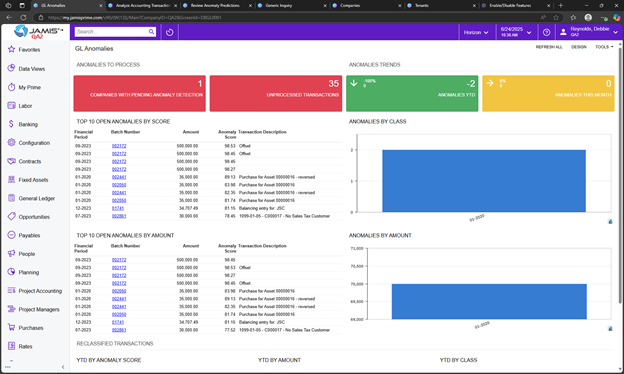Click the Search input field
This screenshot has height=374, width=624.
tap(111, 31)
